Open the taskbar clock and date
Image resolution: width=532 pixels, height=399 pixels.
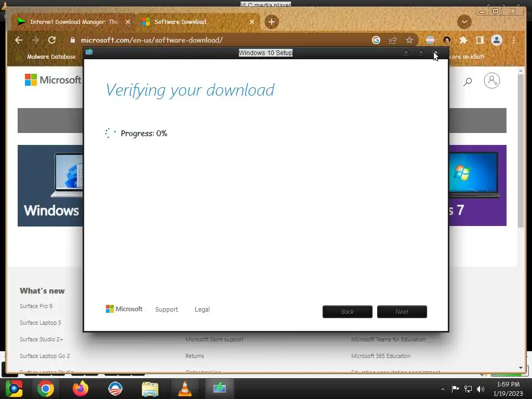tap(508, 389)
